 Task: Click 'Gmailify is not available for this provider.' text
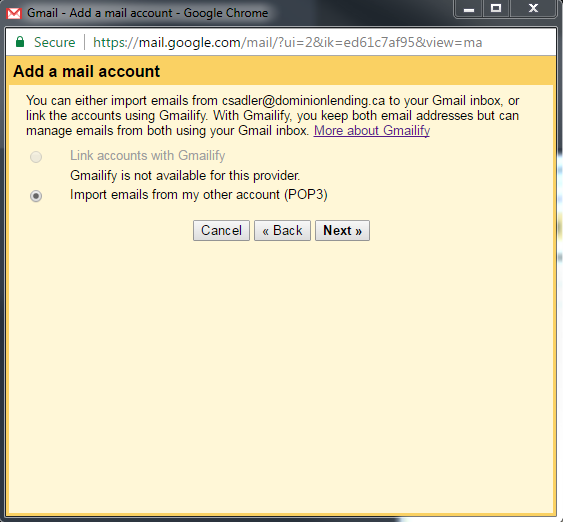(x=185, y=176)
